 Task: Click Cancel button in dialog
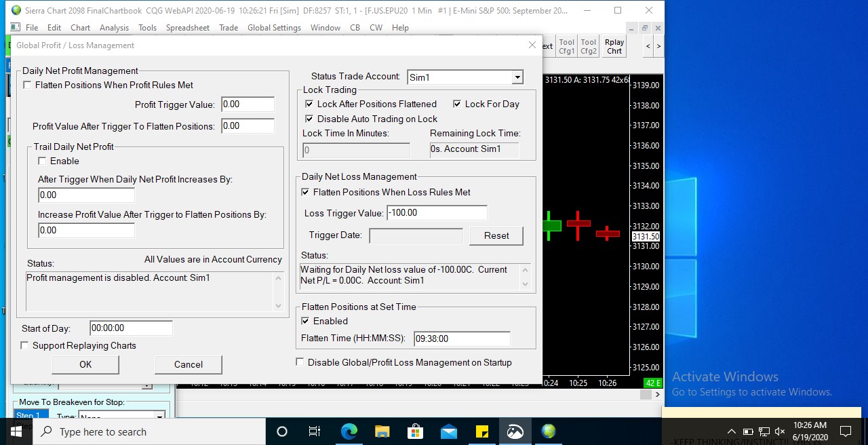(x=189, y=364)
